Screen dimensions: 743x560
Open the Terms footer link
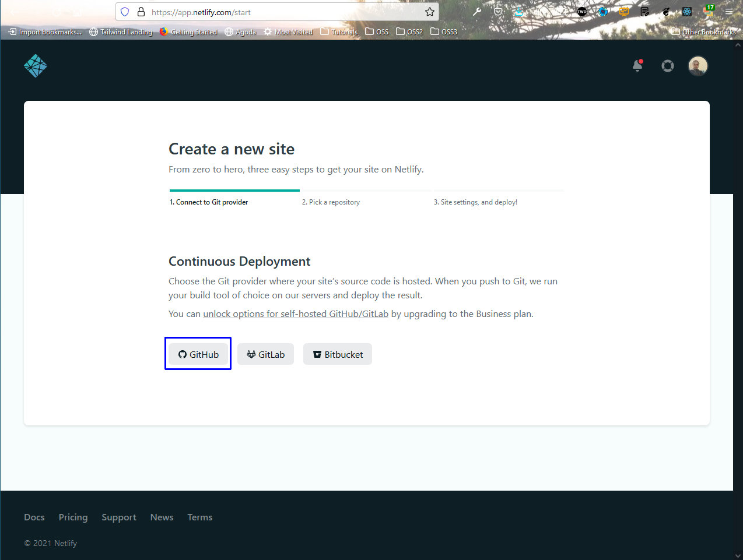[x=200, y=517]
